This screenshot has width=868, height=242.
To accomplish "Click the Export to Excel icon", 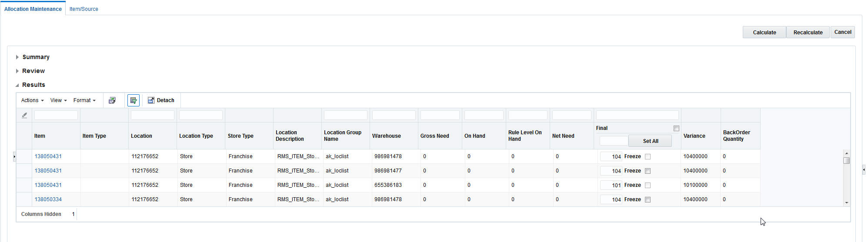I will tap(112, 100).
